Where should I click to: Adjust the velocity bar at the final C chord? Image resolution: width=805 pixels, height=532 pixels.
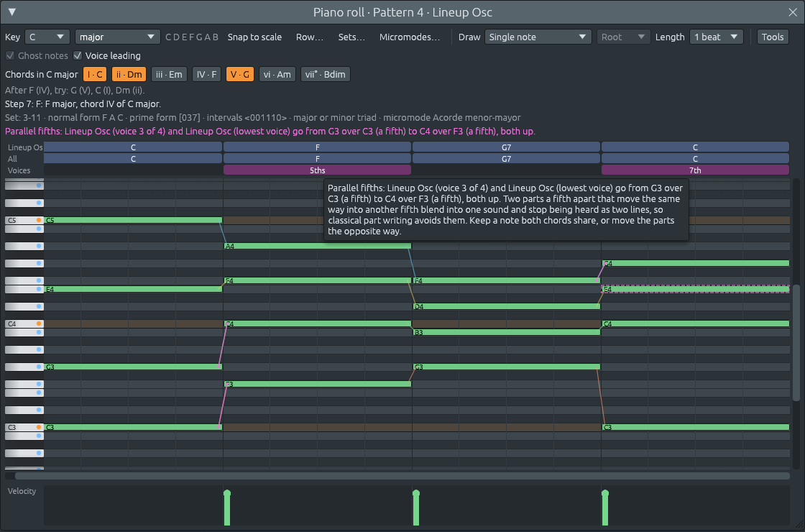(x=605, y=508)
